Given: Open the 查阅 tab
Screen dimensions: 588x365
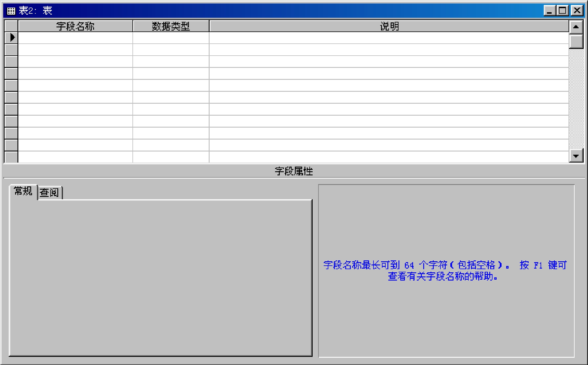Looking at the screenshot, I should point(49,193).
